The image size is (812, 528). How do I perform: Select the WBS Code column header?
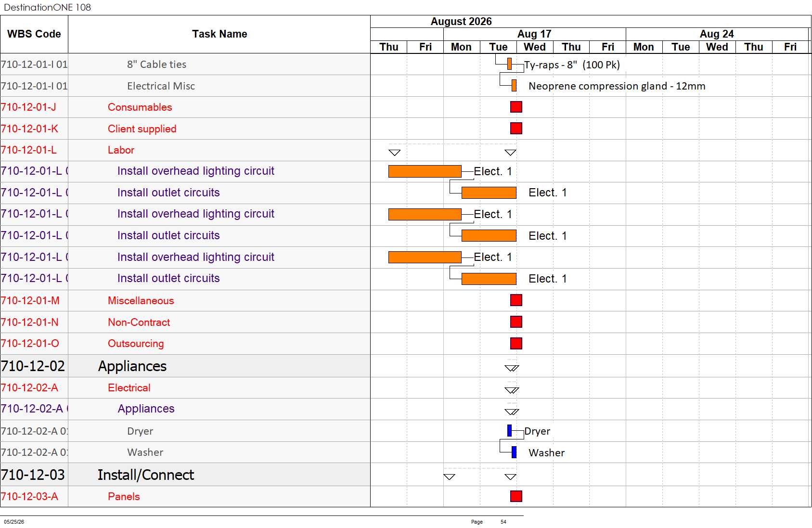(x=34, y=34)
